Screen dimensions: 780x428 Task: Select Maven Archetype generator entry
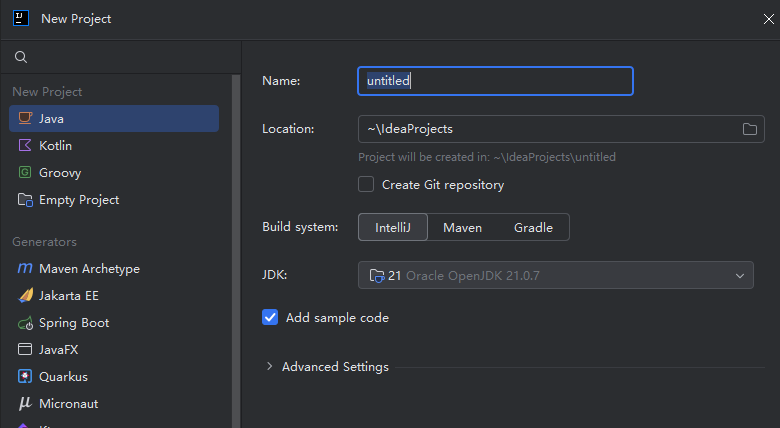coord(114,269)
